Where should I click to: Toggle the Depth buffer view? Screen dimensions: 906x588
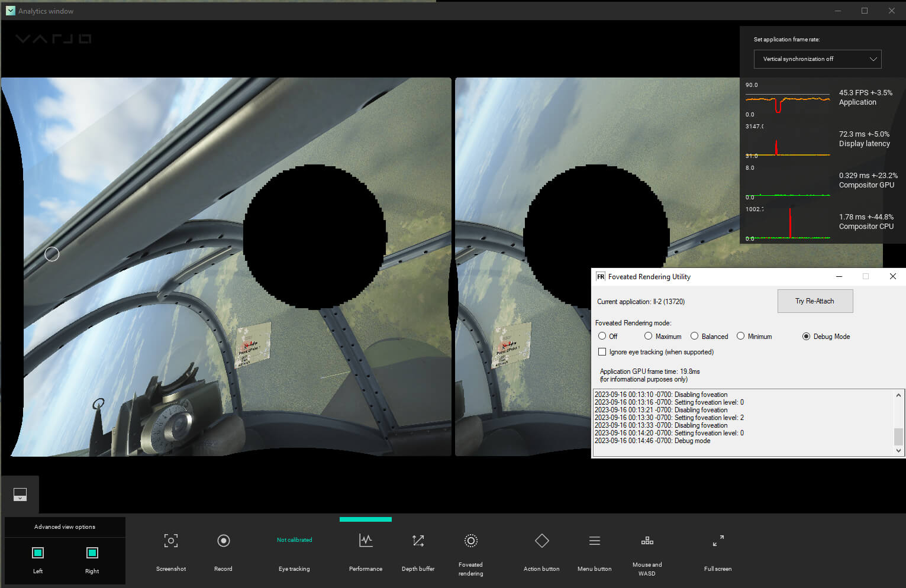418,541
